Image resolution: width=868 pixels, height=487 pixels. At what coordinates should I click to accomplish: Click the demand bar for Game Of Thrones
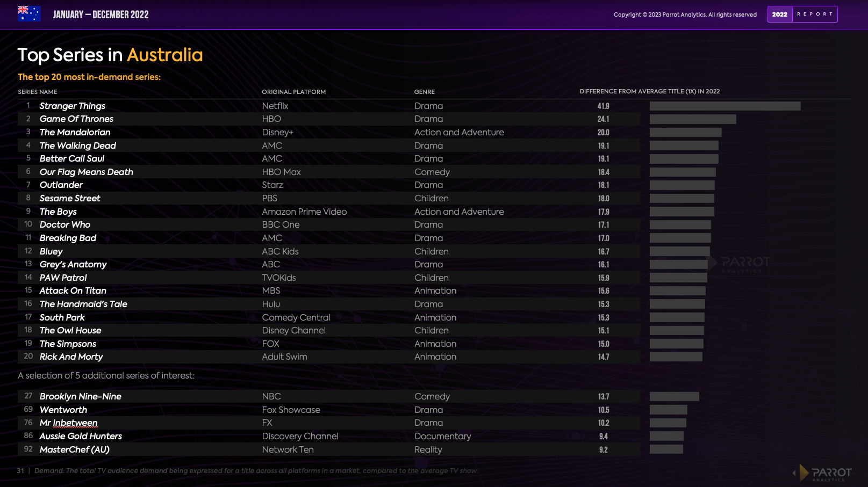(x=692, y=119)
